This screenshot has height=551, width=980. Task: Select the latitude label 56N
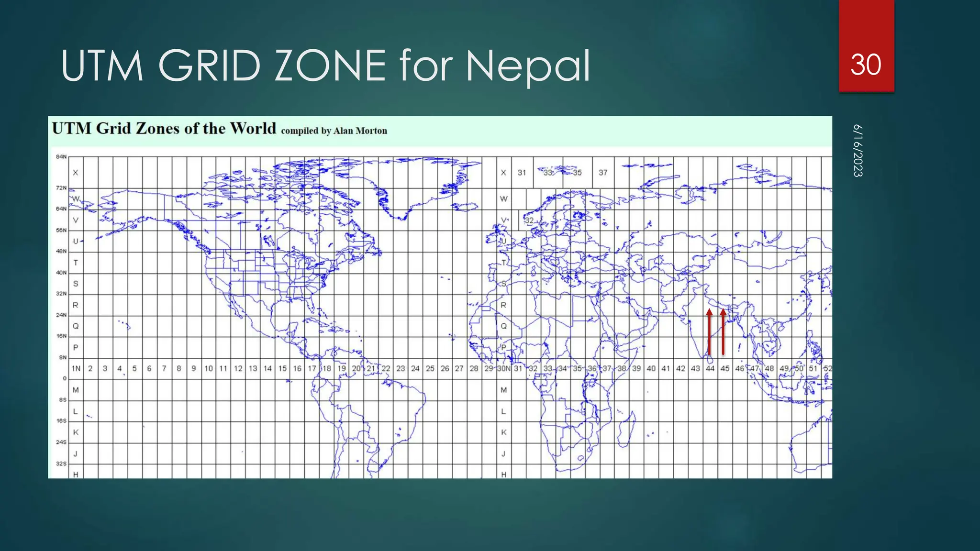pos(61,231)
